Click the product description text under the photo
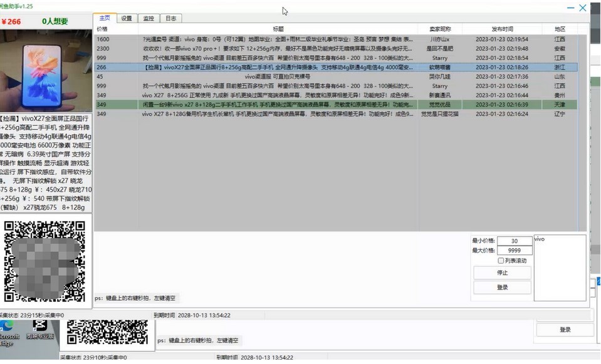This screenshot has height=364, width=601. 46,163
